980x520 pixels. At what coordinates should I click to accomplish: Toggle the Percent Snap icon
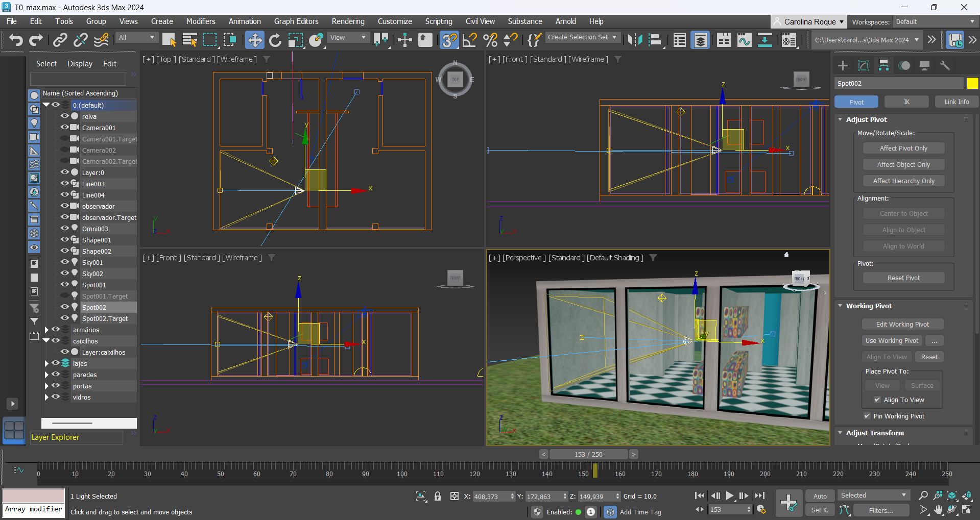coord(490,40)
